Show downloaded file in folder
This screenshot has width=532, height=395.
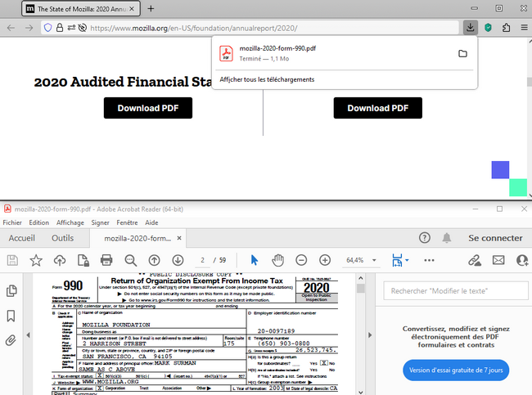tap(462, 53)
